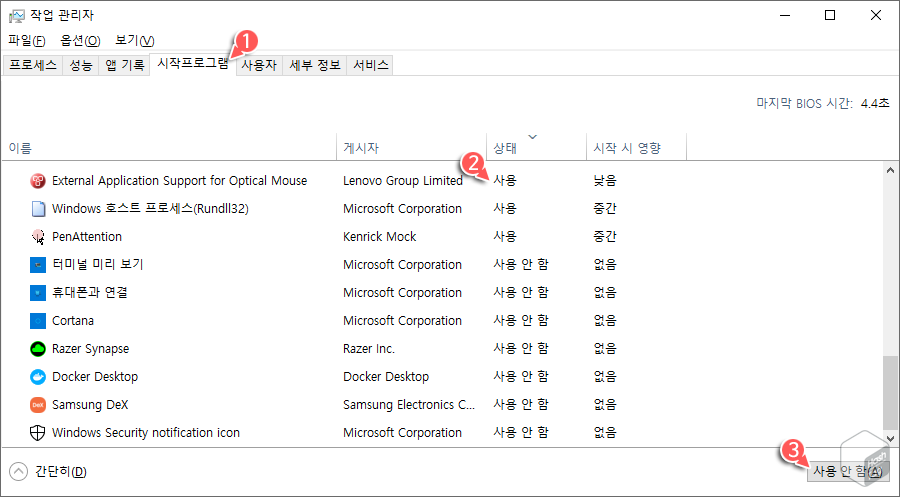Sort by the 상태 column header
This screenshot has height=497, width=900.
[536, 148]
